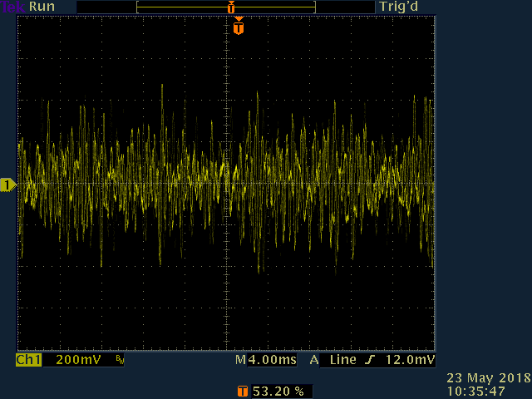This screenshot has height=399, width=532.
Task: Click the 12.0mV trigger level readout
Action: point(410,360)
